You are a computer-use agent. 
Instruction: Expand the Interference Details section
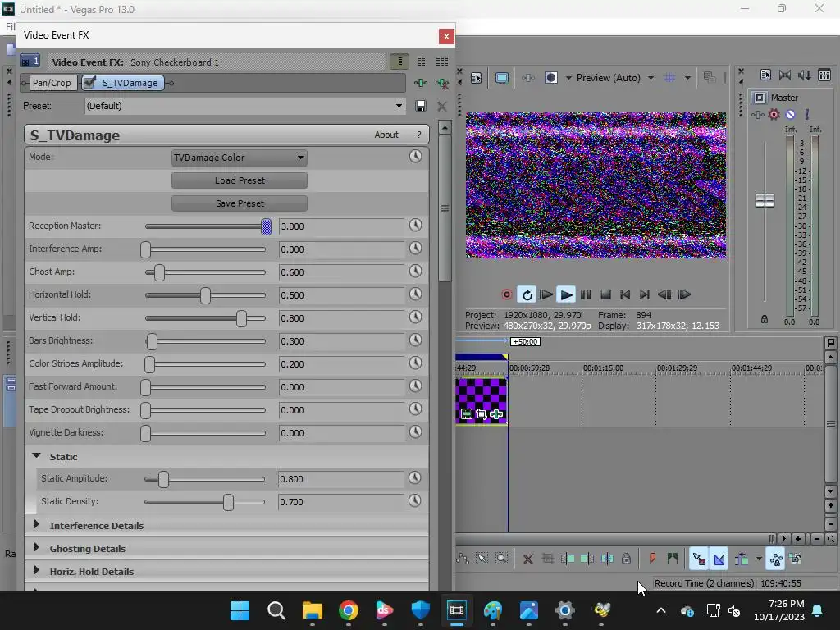click(36, 524)
